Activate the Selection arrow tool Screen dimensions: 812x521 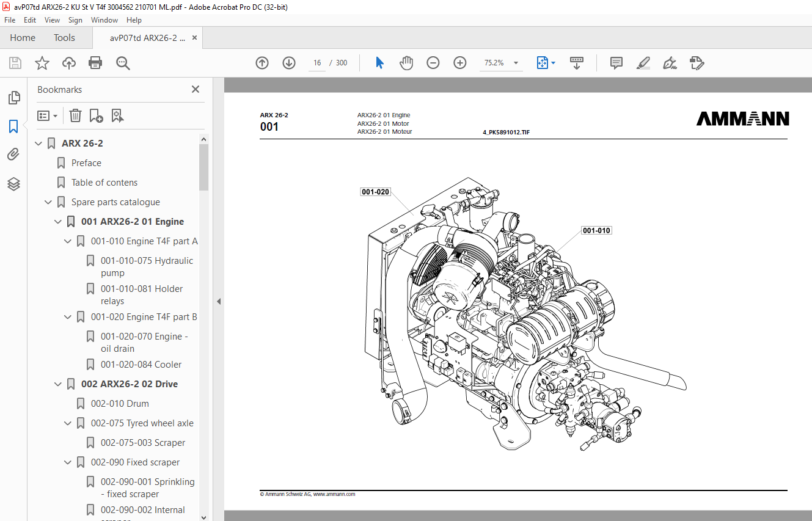pyautogui.click(x=379, y=63)
